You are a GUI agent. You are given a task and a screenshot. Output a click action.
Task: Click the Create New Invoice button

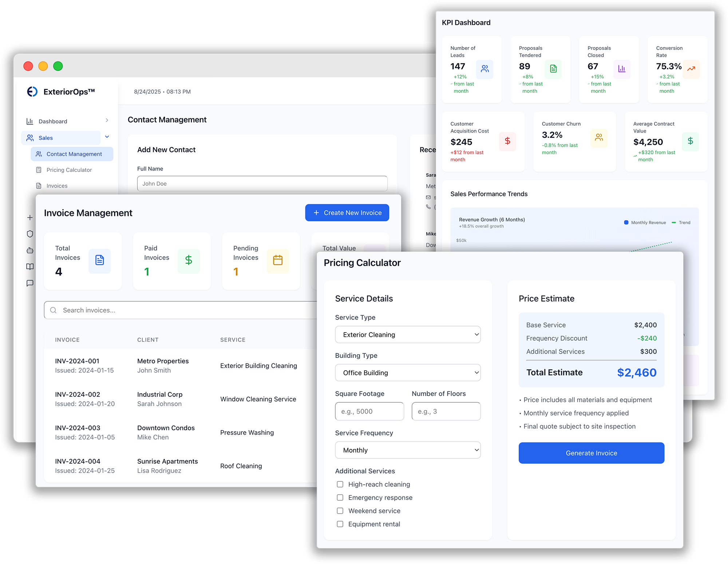coord(347,213)
